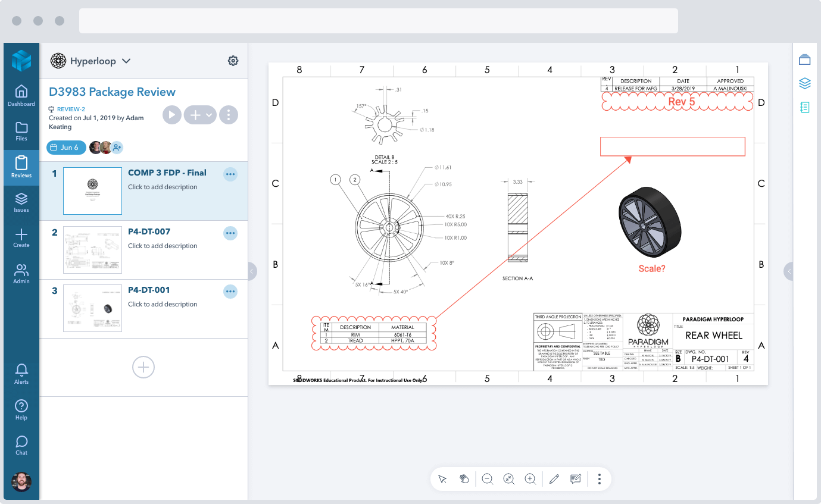
Task: Select the pan hand tool
Action: [464, 479]
